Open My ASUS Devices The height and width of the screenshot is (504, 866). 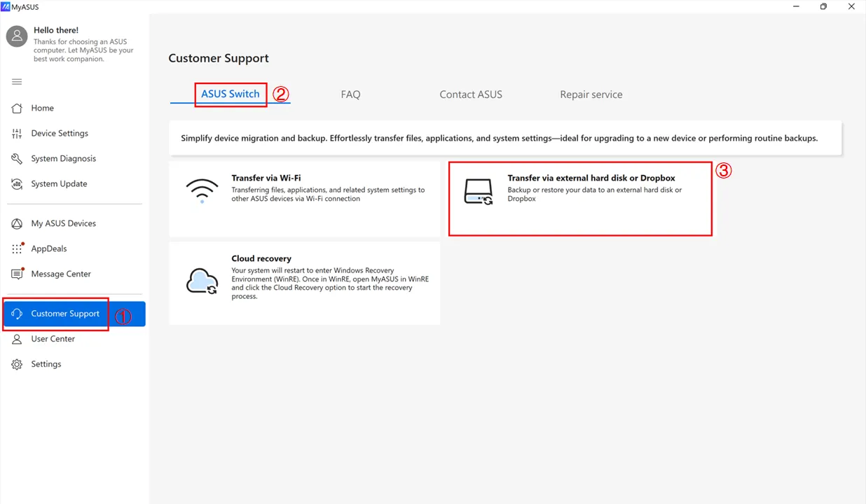coord(17,223)
